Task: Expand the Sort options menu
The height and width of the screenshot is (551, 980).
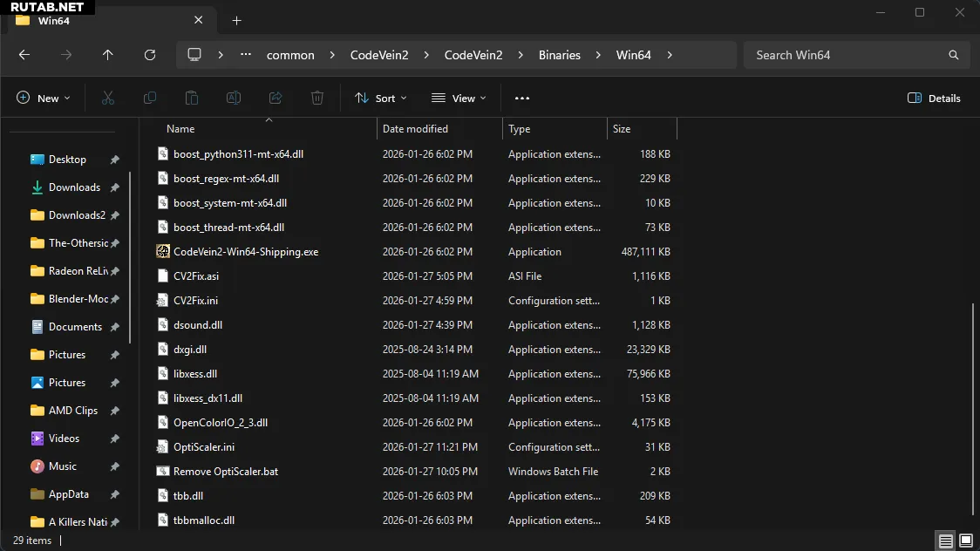Action: [x=381, y=99]
